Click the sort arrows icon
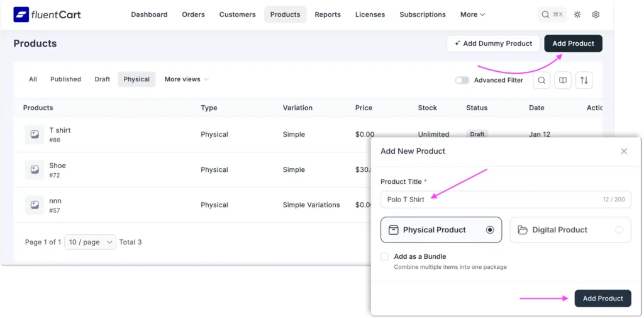 (584, 80)
